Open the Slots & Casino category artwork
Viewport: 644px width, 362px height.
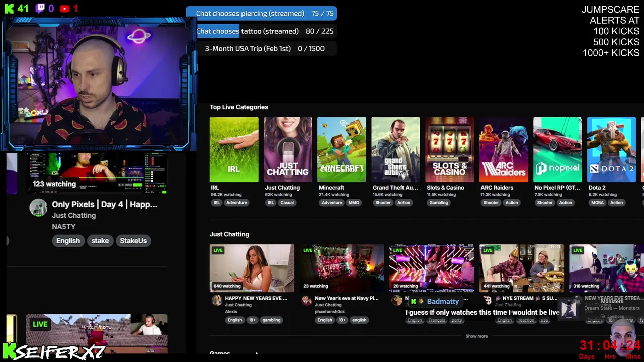click(x=449, y=149)
